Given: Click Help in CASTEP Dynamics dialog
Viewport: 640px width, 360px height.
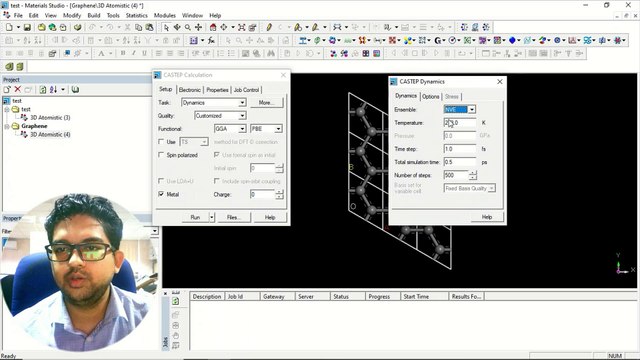Looking at the screenshot, I should [487, 217].
